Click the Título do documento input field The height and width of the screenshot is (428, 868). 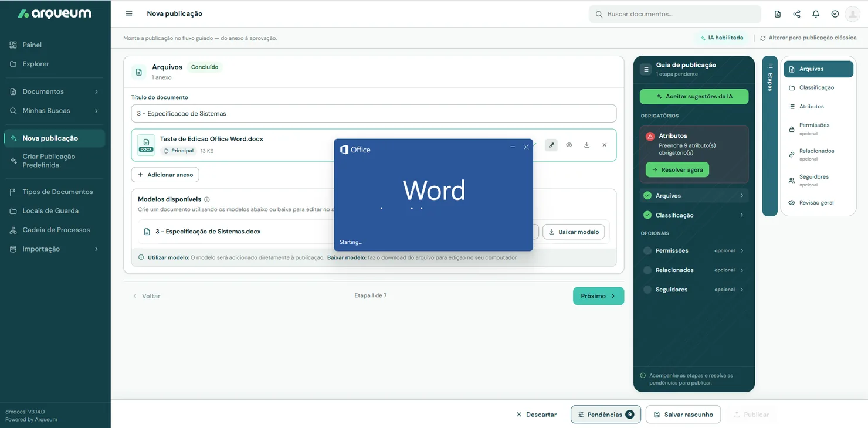coord(374,113)
